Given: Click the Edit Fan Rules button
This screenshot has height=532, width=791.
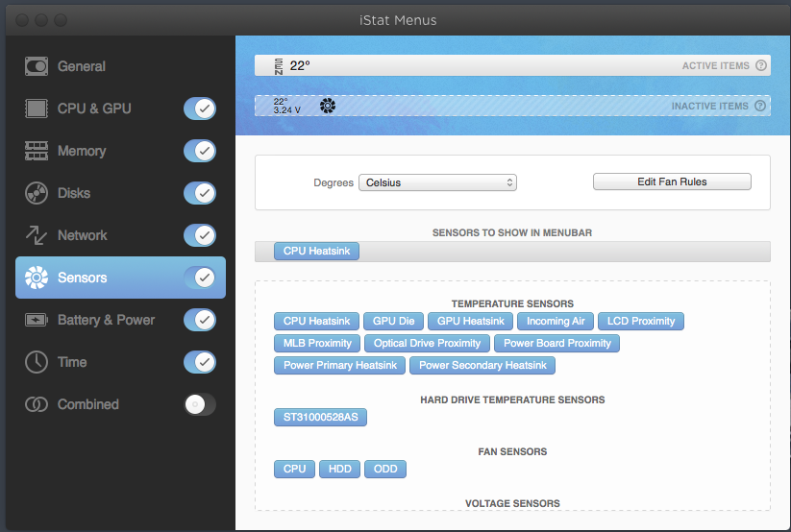Looking at the screenshot, I should pyautogui.click(x=672, y=181).
